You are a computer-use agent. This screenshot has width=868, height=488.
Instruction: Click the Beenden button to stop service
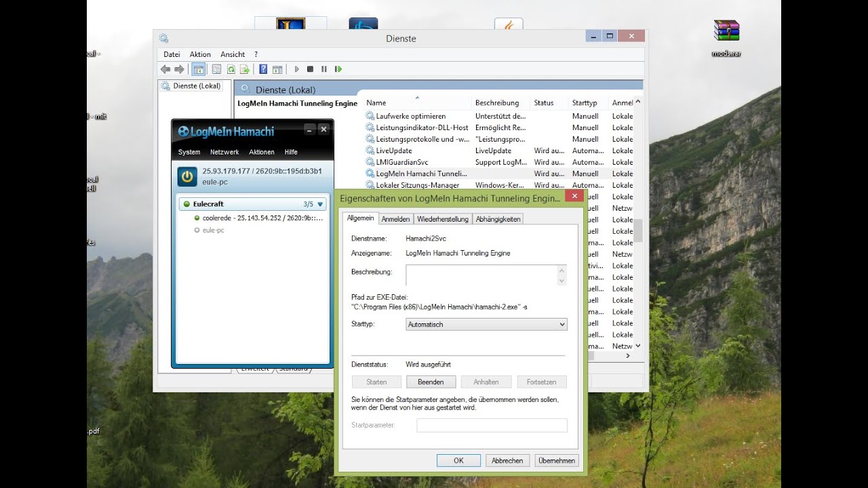click(x=431, y=382)
